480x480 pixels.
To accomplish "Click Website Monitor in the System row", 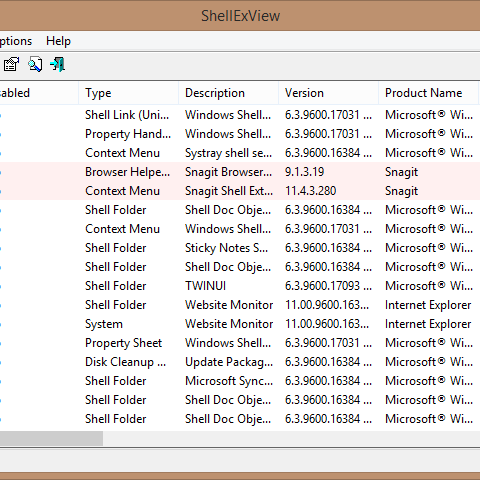I will [x=229, y=324].
